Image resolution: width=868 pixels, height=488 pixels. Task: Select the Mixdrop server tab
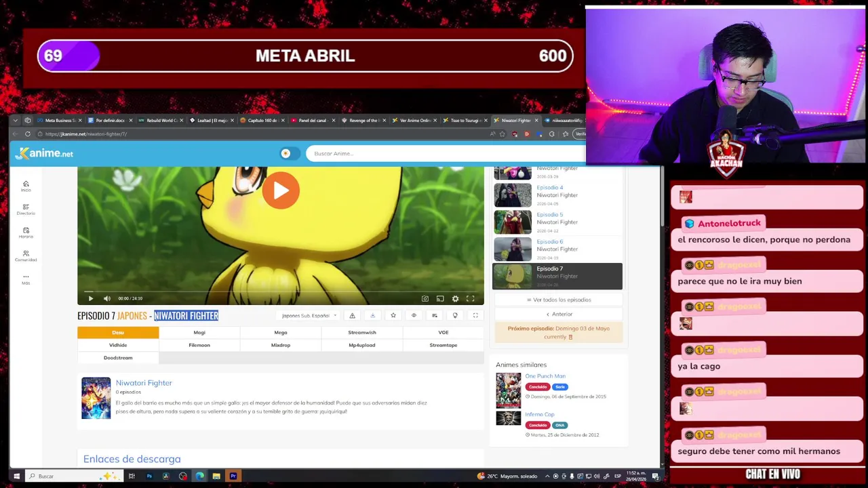281,345
